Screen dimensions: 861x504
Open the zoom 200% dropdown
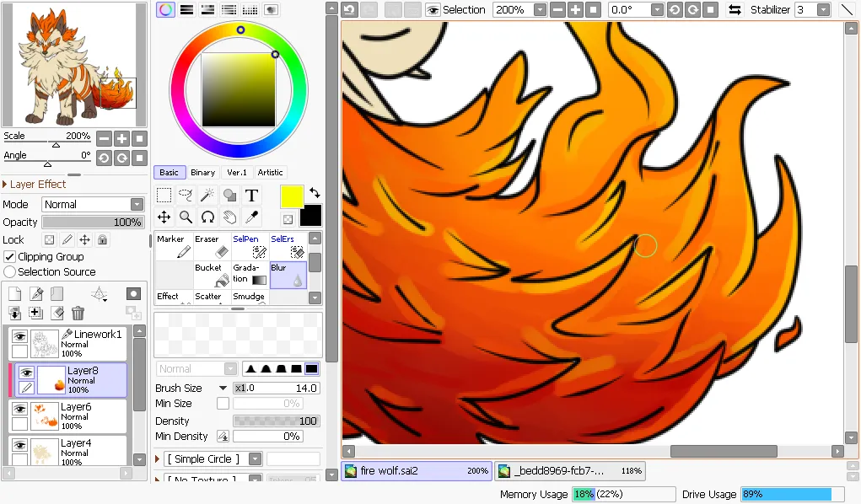tap(541, 10)
